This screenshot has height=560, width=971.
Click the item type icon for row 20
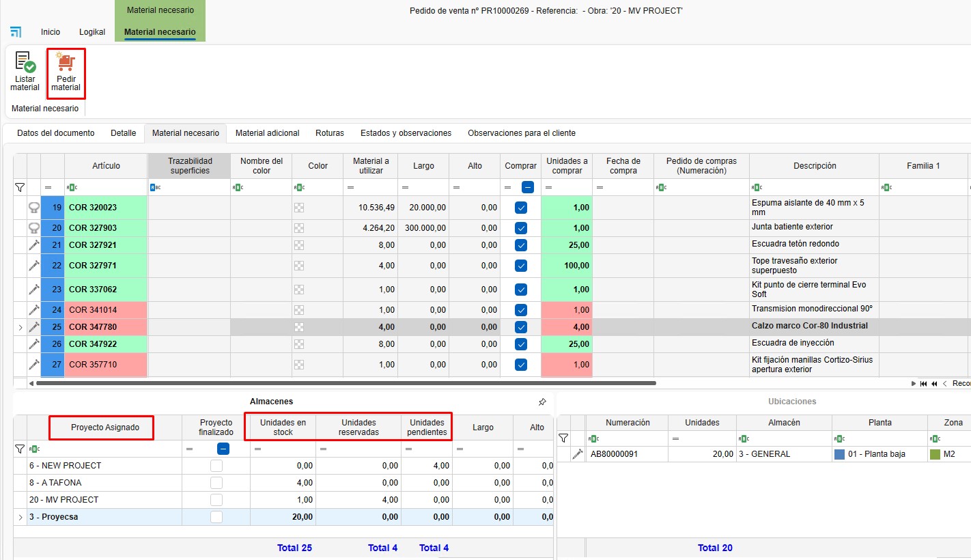33,228
